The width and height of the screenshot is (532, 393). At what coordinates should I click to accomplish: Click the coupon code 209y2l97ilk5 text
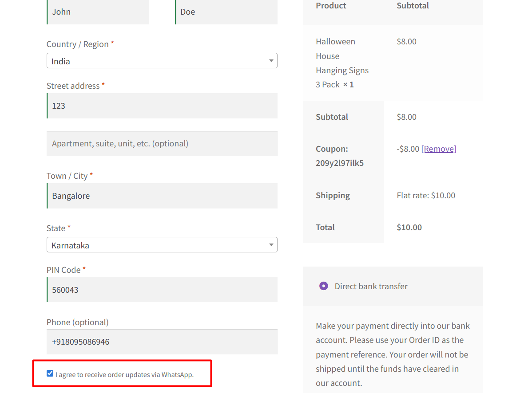click(340, 163)
